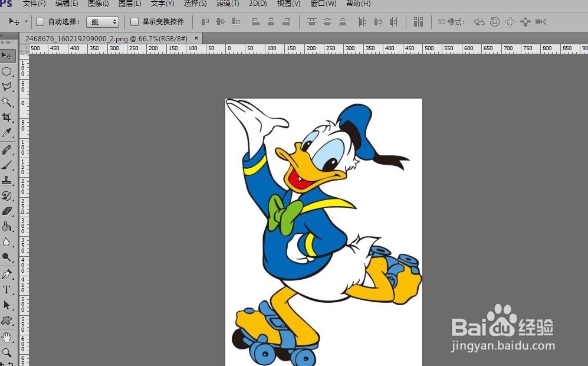Click Align Left Edges icon
Screen dimensions: 588x366
pyautogui.click(x=255, y=22)
